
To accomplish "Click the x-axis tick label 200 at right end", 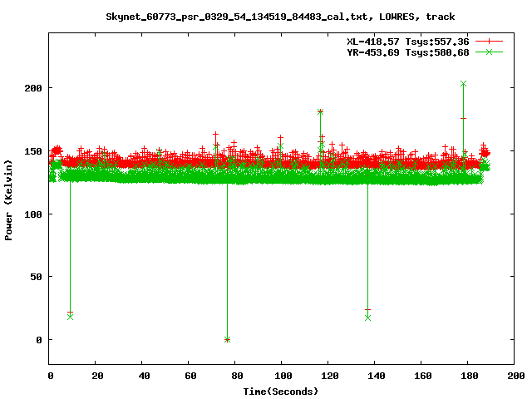I will [515, 376].
